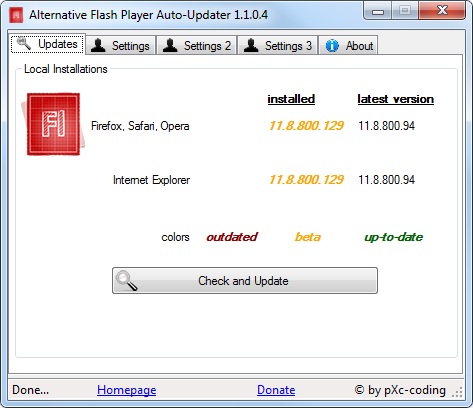The image size is (473, 408).
Task: Follow the Donate link
Action: coord(276,390)
